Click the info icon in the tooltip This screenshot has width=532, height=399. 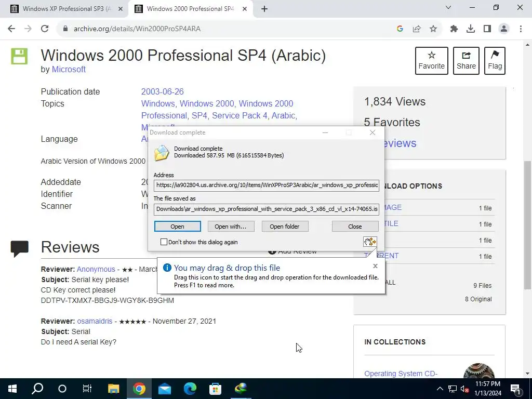(x=167, y=268)
